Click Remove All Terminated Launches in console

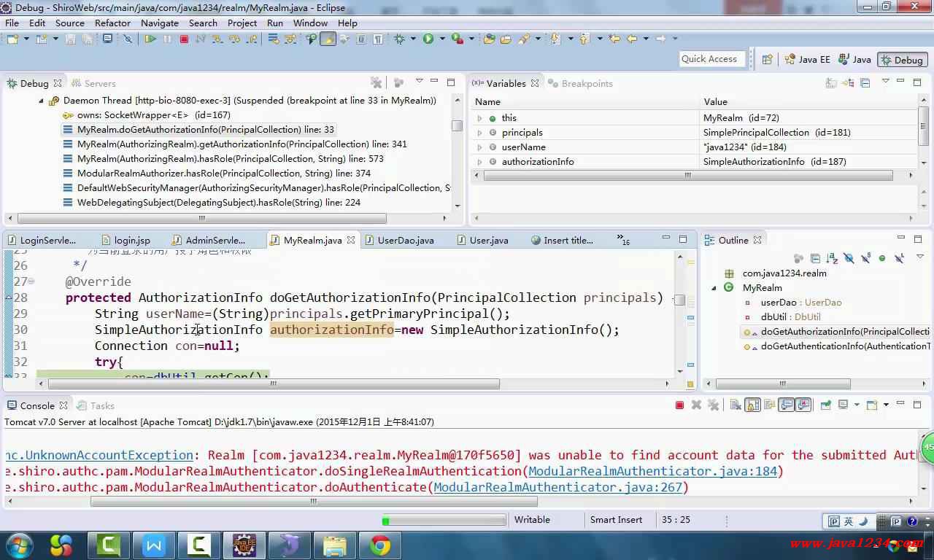pyautogui.click(x=714, y=405)
